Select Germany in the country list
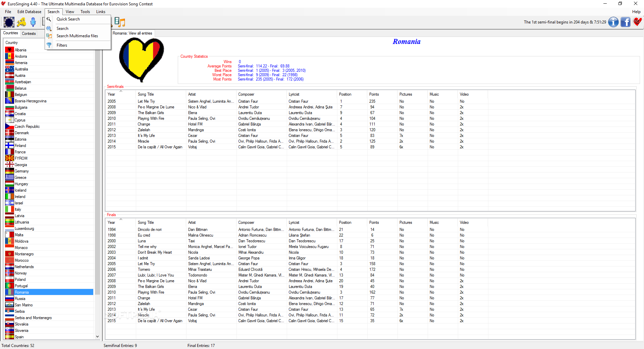The width and height of the screenshot is (644, 349). (x=49, y=171)
